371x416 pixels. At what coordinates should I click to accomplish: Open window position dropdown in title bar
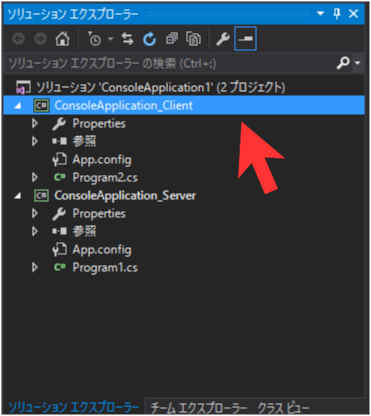point(320,14)
